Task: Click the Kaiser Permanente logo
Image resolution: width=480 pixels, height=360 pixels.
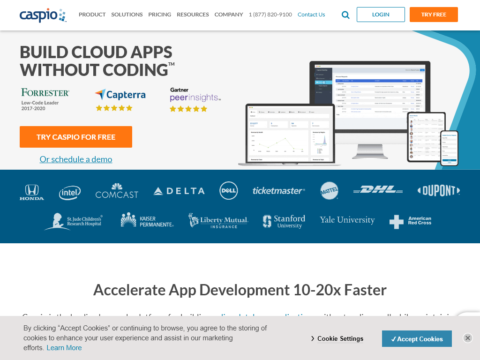Action: [147, 220]
